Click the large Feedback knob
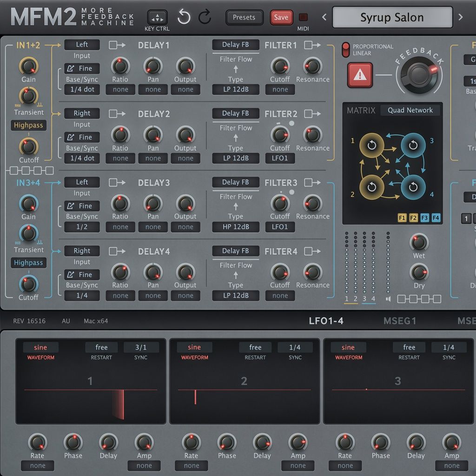The image size is (476, 476). tap(419, 74)
